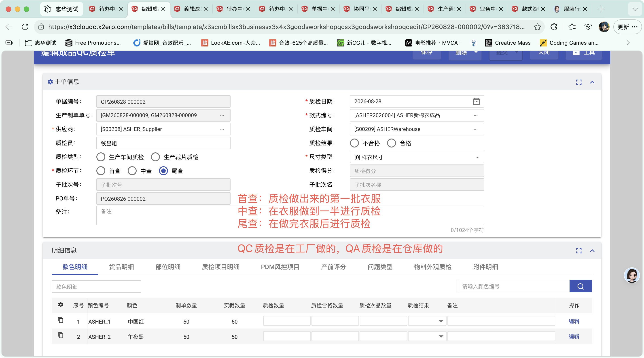Select the 尾查 radio option
This screenshot has height=358, width=644.
[x=163, y=171]
